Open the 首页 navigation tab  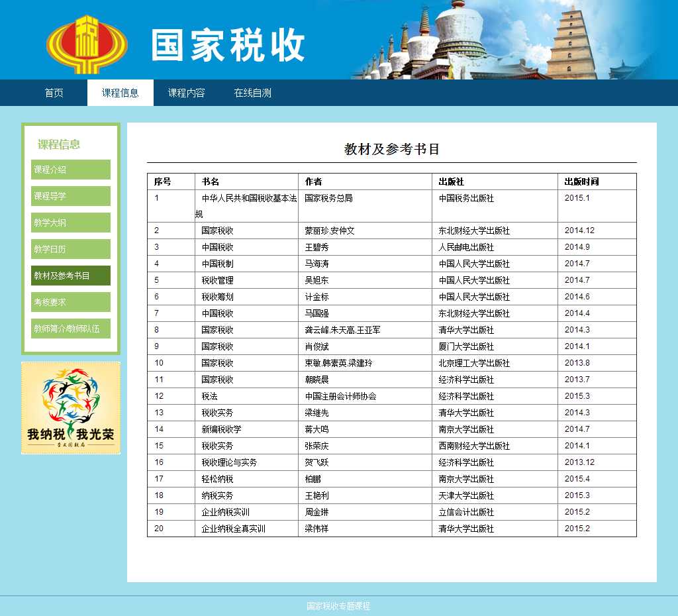point(54,93)
